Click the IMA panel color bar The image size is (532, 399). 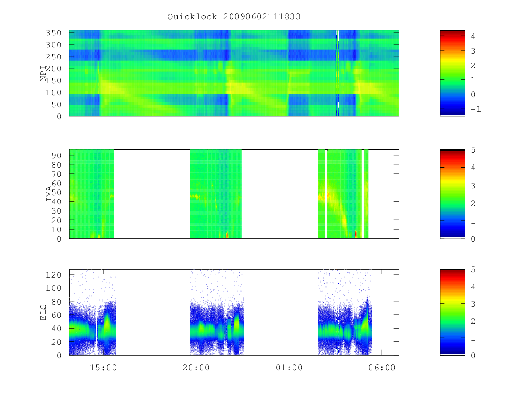coord(452,194)
